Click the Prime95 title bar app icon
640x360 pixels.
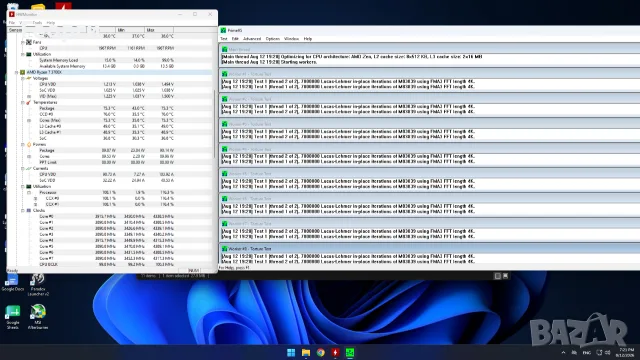point(223,30)
